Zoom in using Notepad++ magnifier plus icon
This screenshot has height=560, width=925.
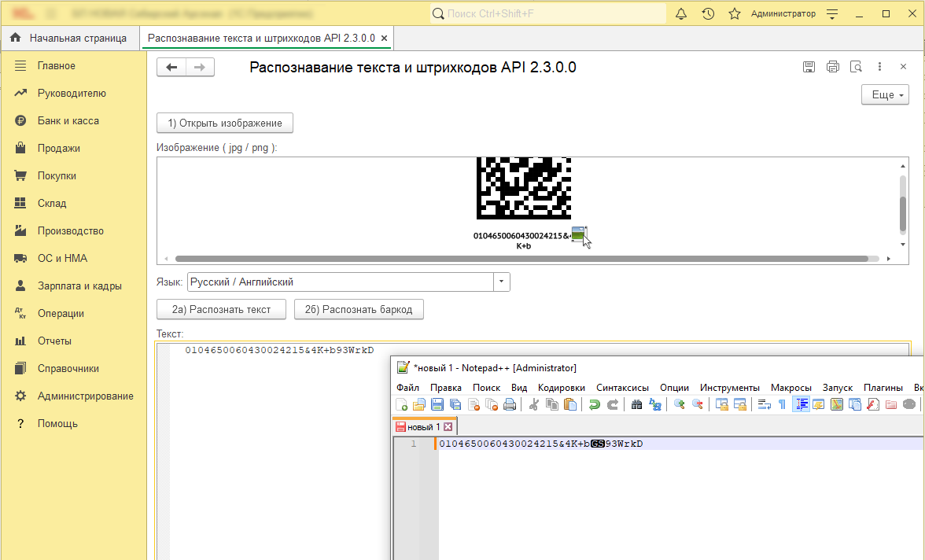pos(679,404)
